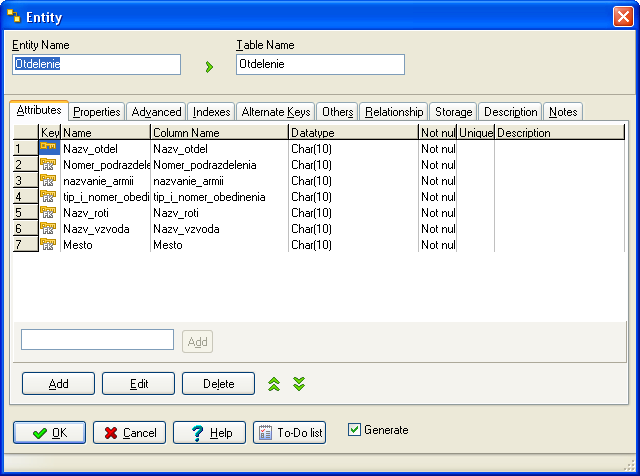The width and height of the screenshot is (640, 476).
Task: Close the Entity dialog window
Action: (x=623, y=16)
